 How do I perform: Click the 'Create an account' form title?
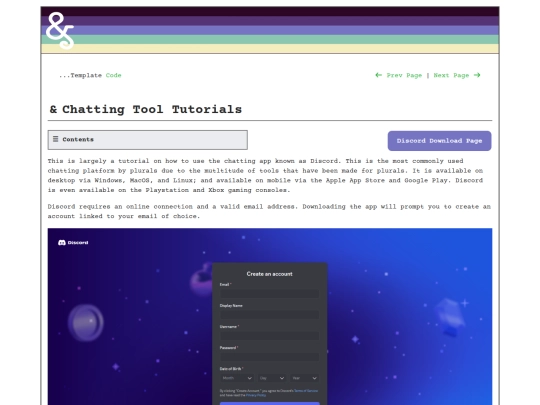269,274
